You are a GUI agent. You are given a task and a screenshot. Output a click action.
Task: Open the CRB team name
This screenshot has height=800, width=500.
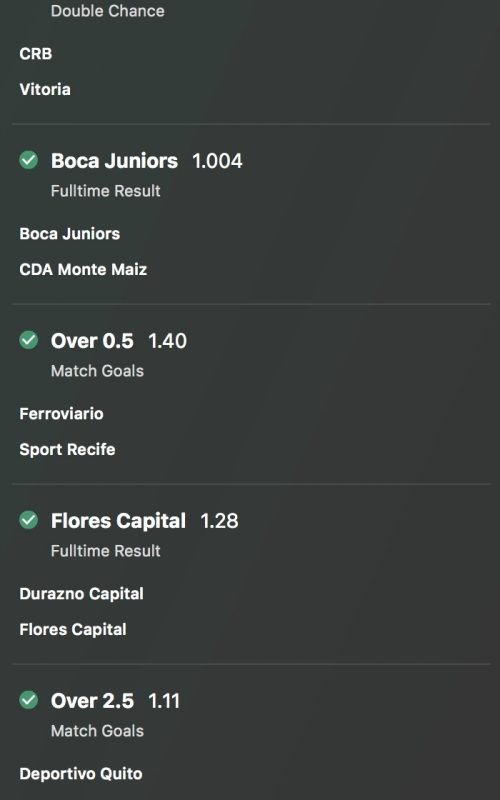(x=36, y=54)
